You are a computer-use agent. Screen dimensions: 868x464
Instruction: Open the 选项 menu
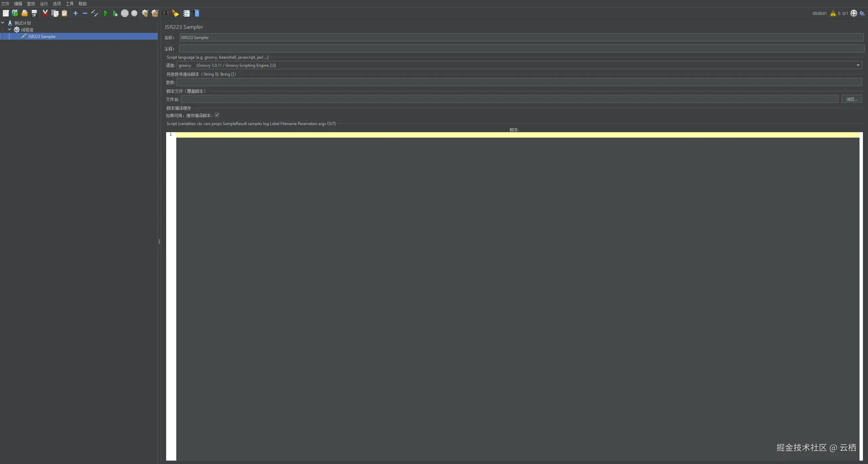tap(57, 4)
